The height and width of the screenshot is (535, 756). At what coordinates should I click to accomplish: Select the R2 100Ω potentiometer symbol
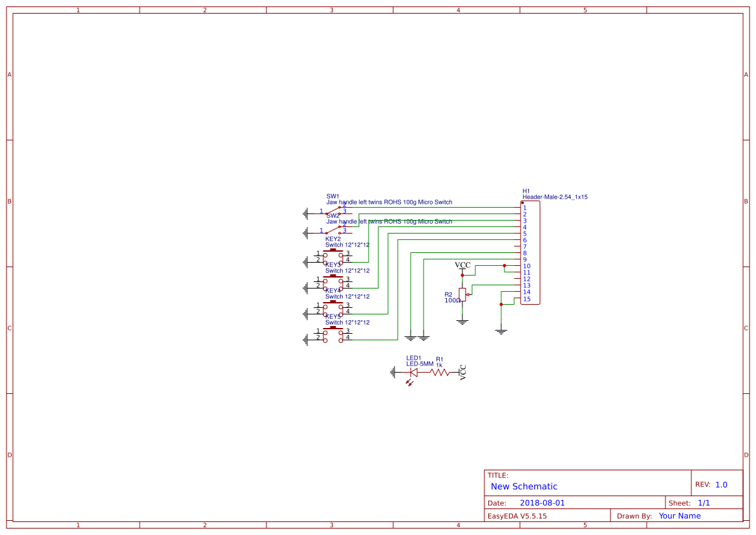click(x=462, y=294)
